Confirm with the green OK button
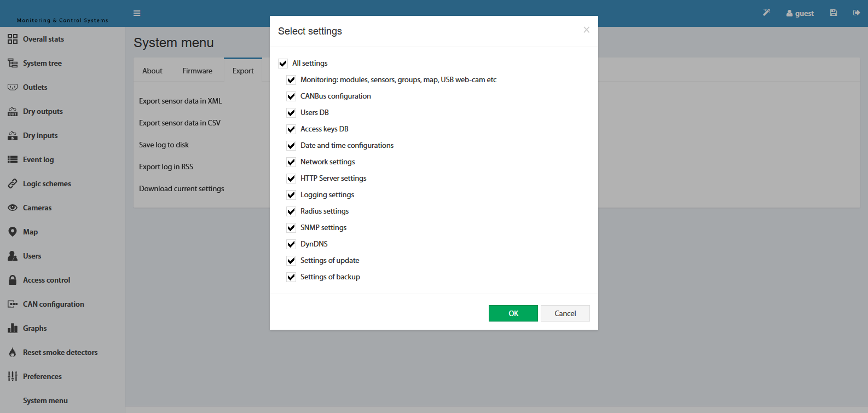The width and height of the screenshot is (868, 413). tap(513, 313)
